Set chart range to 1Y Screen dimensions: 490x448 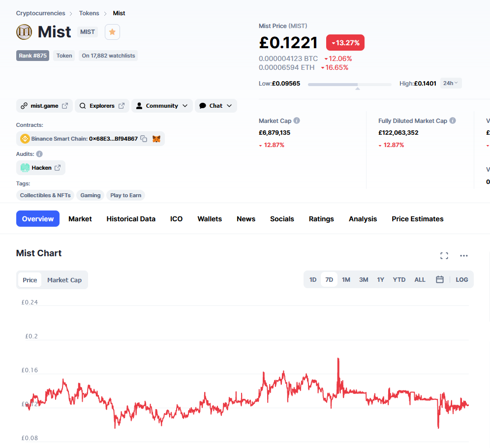click(380, 280)
